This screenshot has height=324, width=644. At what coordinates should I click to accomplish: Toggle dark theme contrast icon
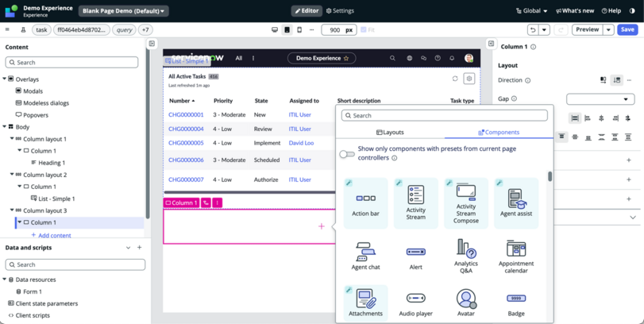tap(632, 11)
